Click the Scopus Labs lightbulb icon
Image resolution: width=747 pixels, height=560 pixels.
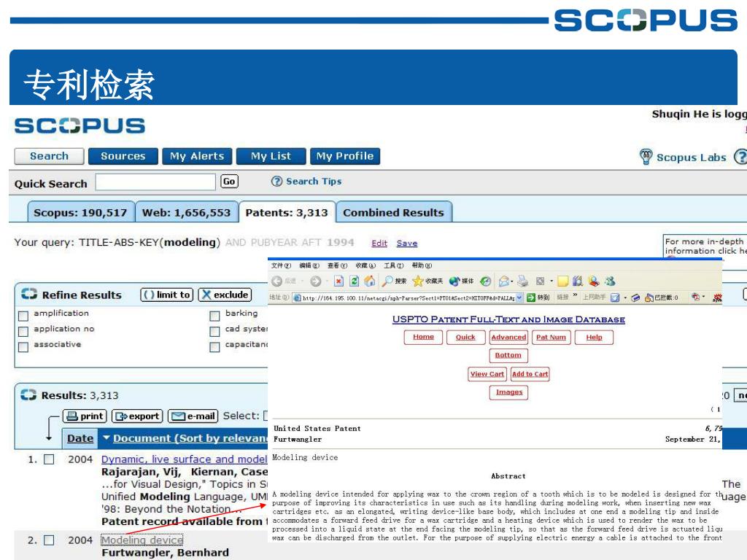646,156
